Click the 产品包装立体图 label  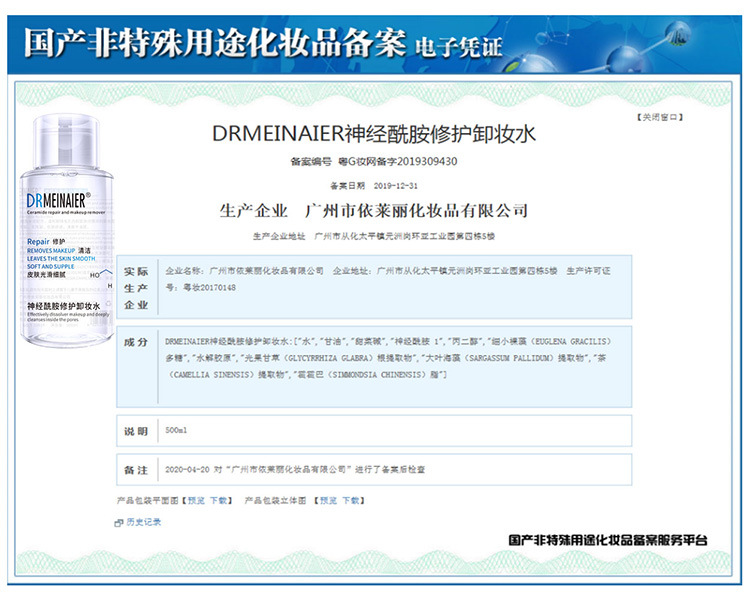(x=275, y=500)
